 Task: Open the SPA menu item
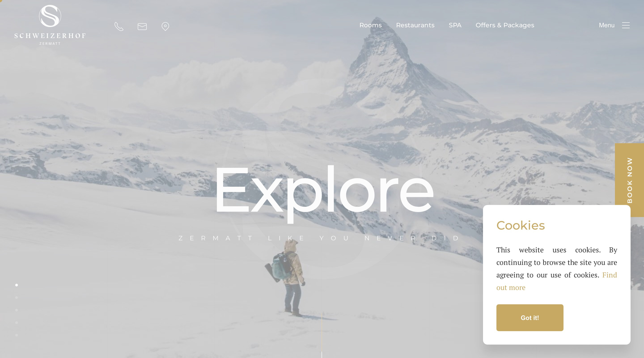pos(455,25)
